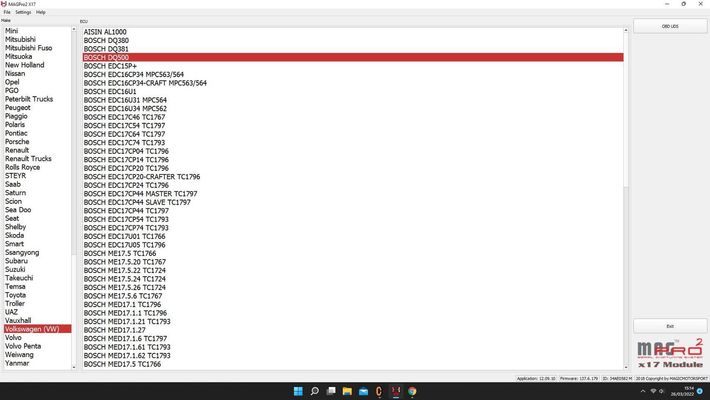Choose Rolls Royce make

[37, 167]
